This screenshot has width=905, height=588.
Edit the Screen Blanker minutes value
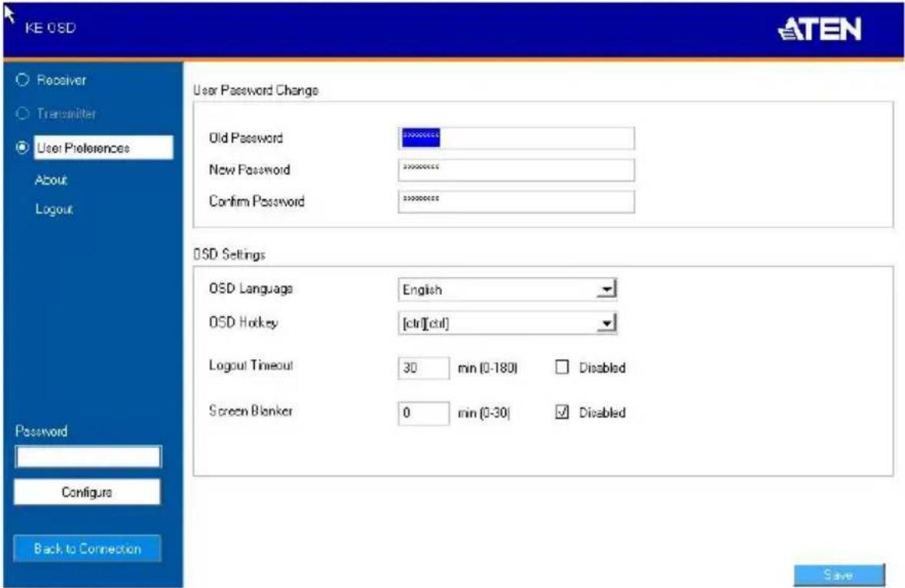click(x=423, y=413)
